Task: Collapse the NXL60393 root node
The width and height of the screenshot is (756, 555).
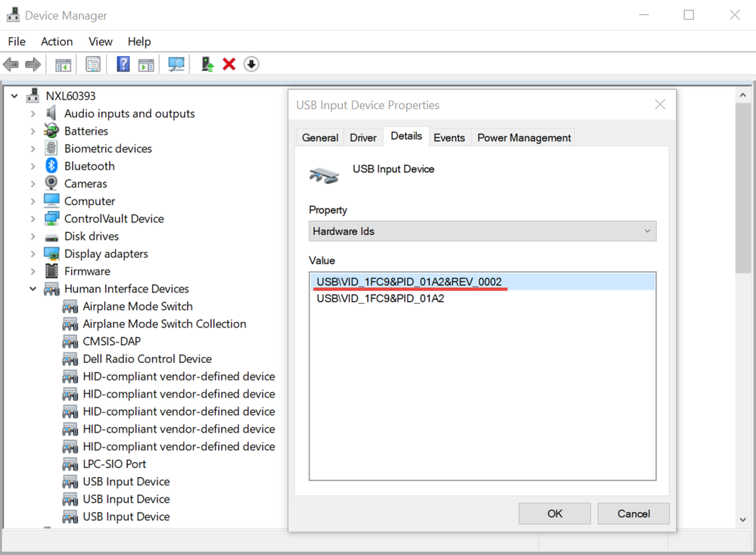Action: click(14, 96)
